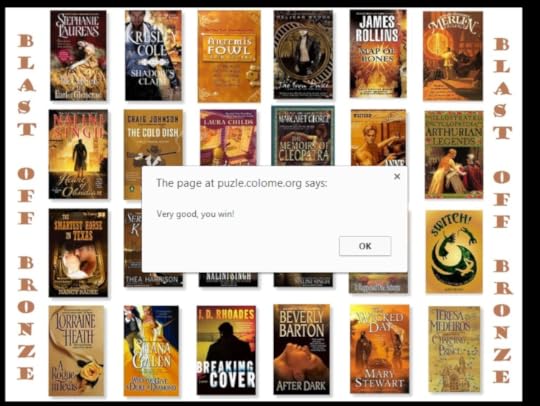The height and width of the screenshot is (406, 540).
Task: Select the Stephanie Laurens book cover
Action: (78, 55)
